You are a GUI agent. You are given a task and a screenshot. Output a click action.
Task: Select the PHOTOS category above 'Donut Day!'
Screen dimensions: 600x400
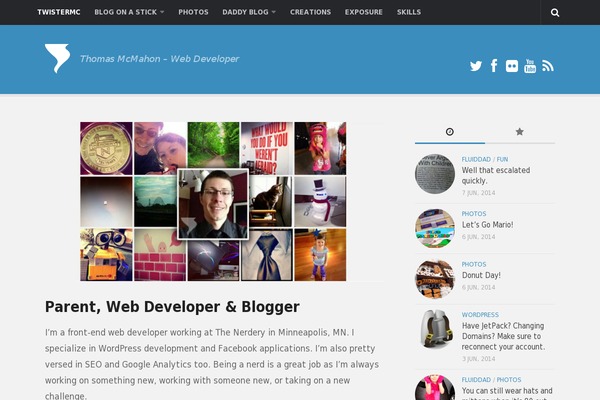474,264
